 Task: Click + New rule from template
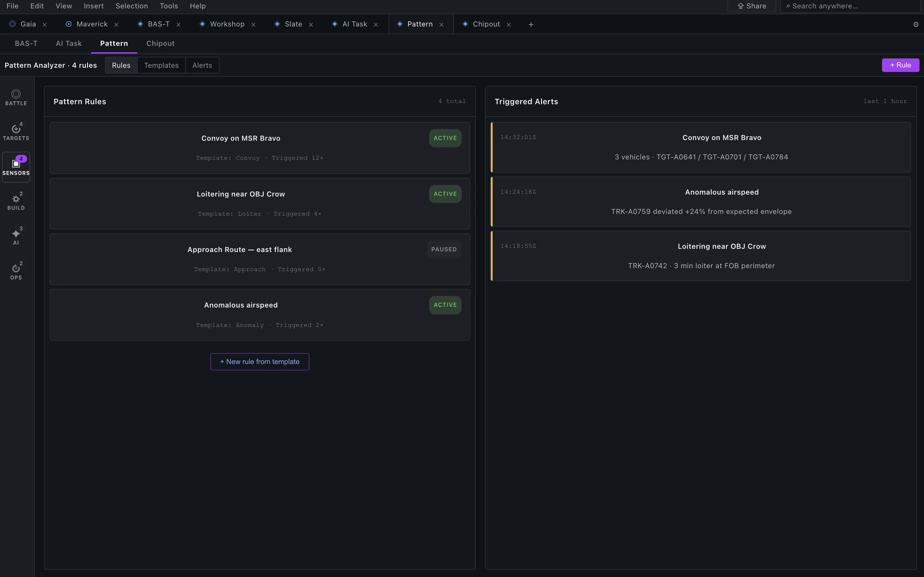[x=260, y=362]
